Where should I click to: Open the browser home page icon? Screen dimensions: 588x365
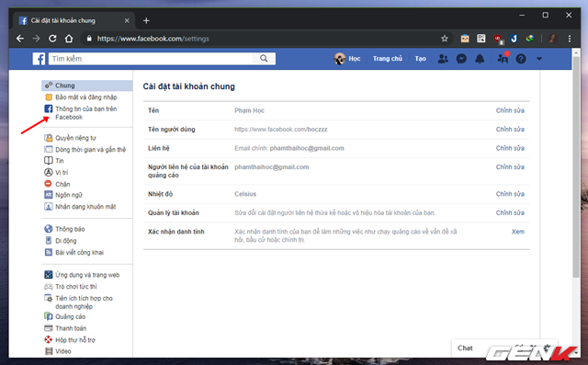[x=69, y=39]
